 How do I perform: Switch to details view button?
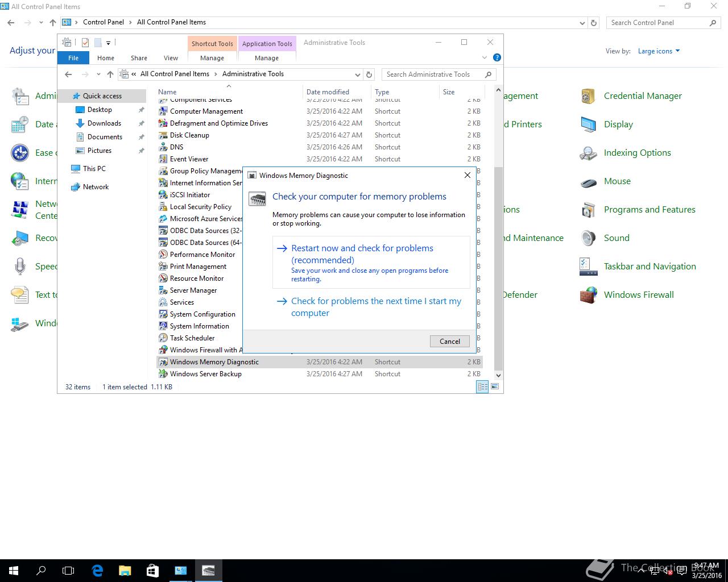click(482, 387)
